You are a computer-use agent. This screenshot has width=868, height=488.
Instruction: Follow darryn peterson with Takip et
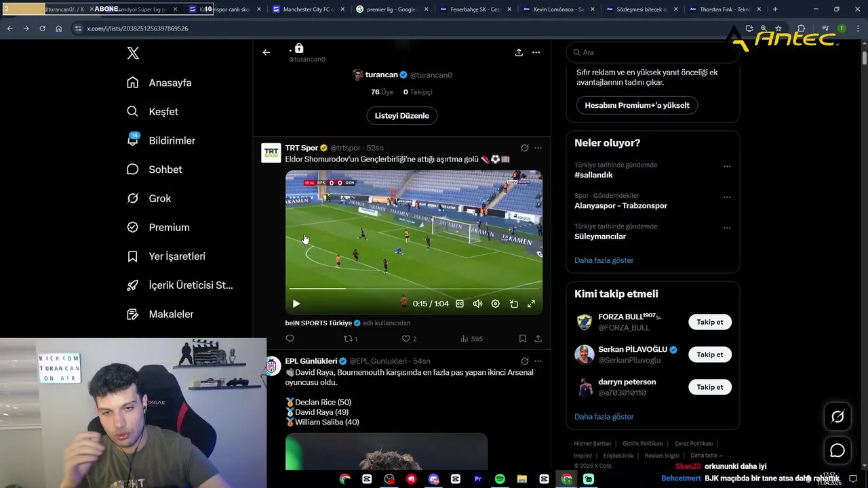pos(710,387)
